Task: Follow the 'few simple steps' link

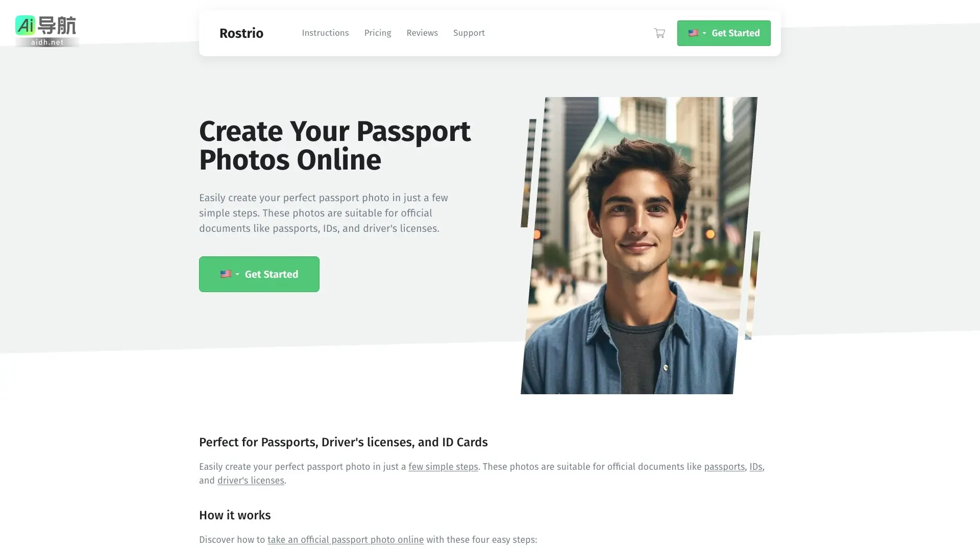Action: [x=443, y=467]
